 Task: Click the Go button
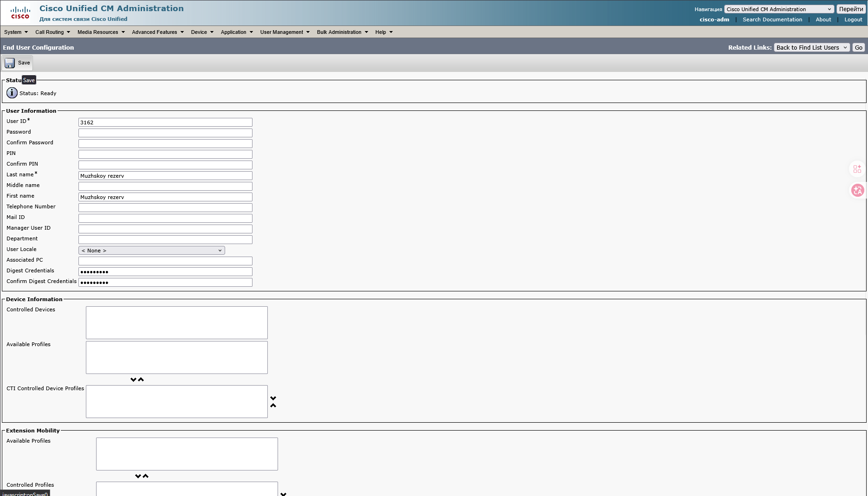(859, 47)
